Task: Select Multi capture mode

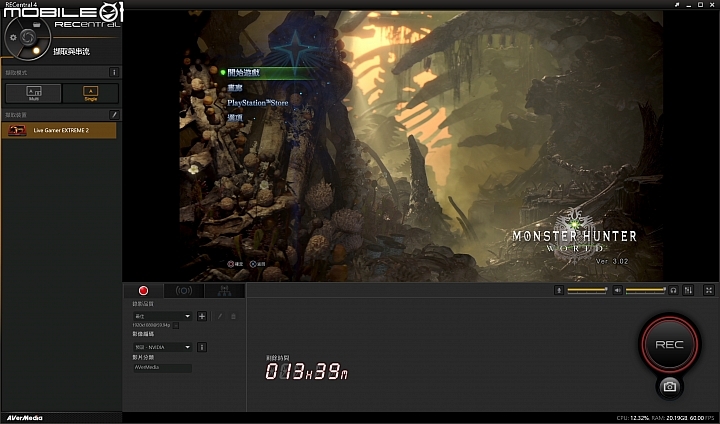Action: click(x=34, y=93)
